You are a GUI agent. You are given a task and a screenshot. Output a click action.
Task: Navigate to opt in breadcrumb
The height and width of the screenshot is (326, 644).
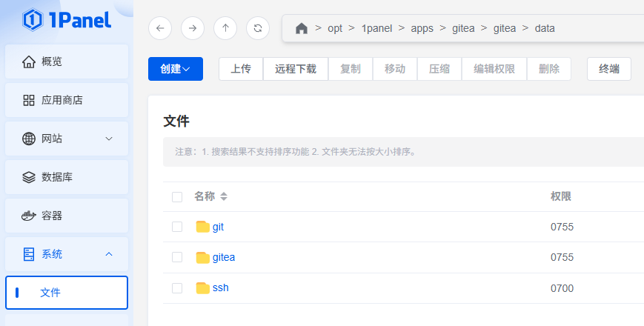tap(335, 28)
